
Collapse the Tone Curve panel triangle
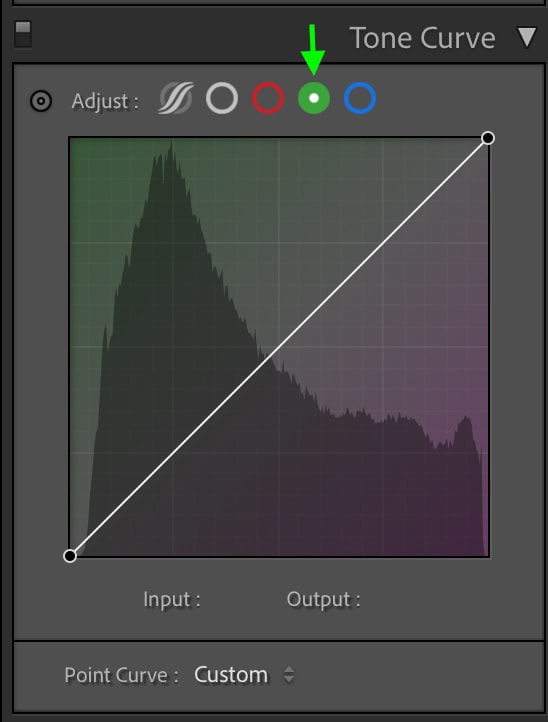click(x=526, y=38)
